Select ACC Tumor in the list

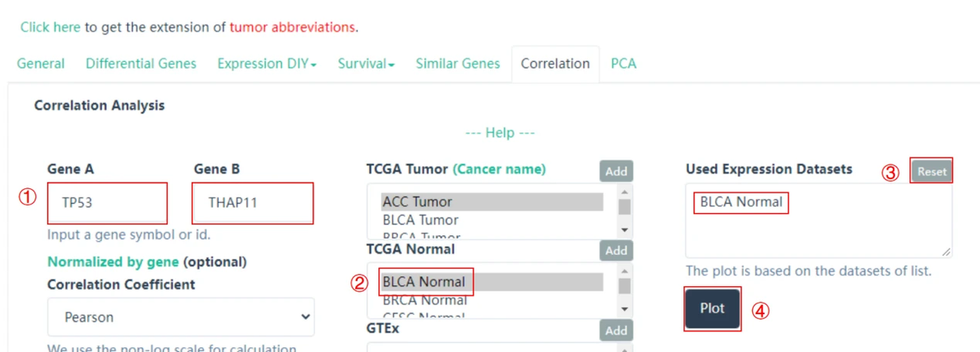tap(492, 201)
